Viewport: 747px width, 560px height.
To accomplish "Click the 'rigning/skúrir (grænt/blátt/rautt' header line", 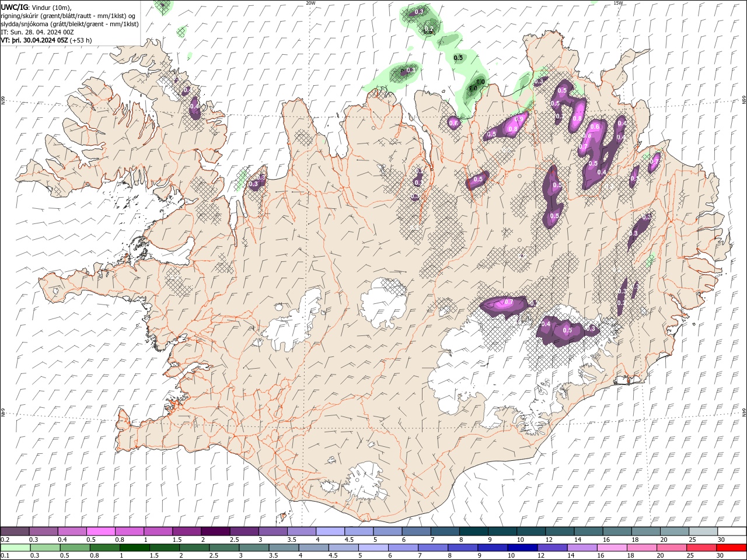I will 68,16.
